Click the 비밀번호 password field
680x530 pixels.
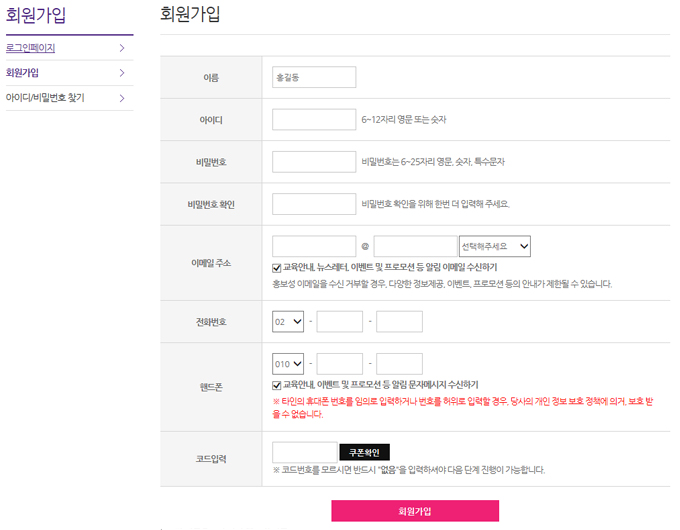pos(314,162)
